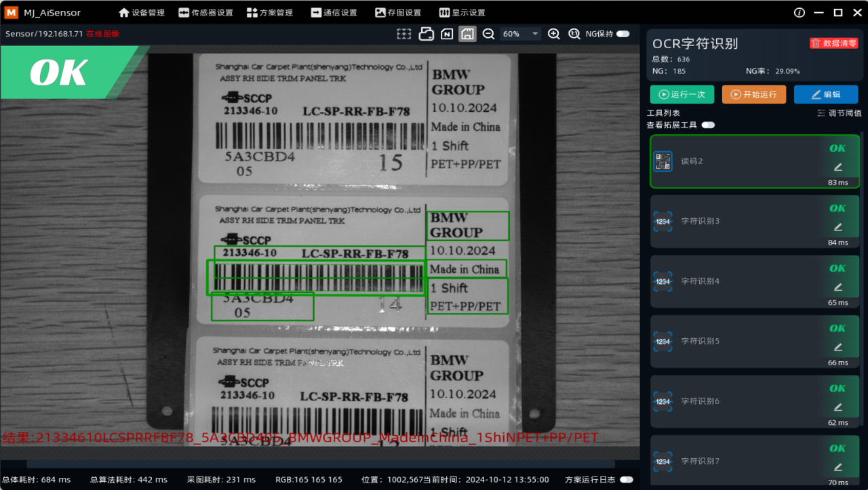Toggle the NG保持 switch
The image size is (868, 490).
click(622, 34)
